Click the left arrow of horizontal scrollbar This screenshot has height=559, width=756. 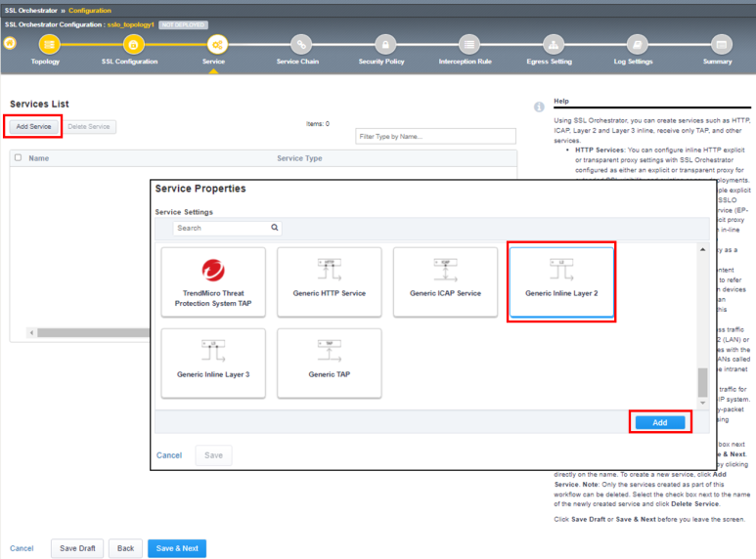32,332
